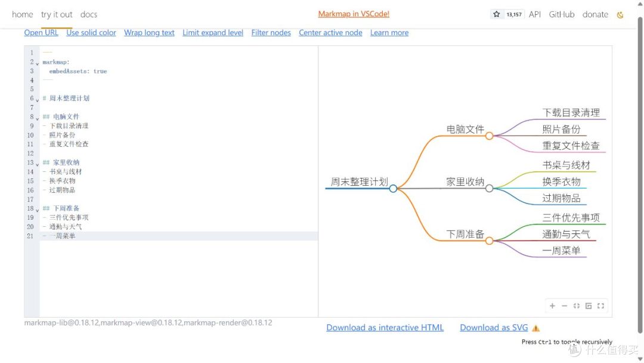Image resolution: width=644 pixels, height=363 pixels.
Task: Click the 周末整理计划 root node label
Action: [360, 181]
